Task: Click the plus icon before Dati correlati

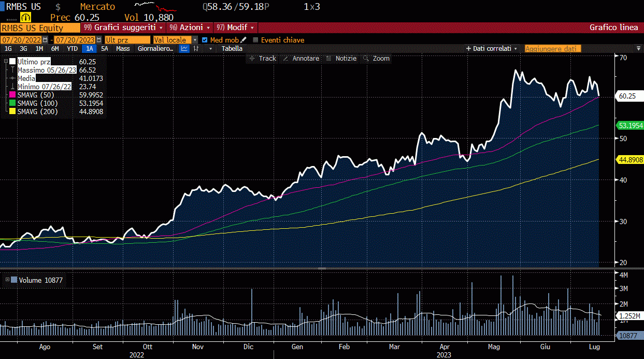Action: coord(468,48)
